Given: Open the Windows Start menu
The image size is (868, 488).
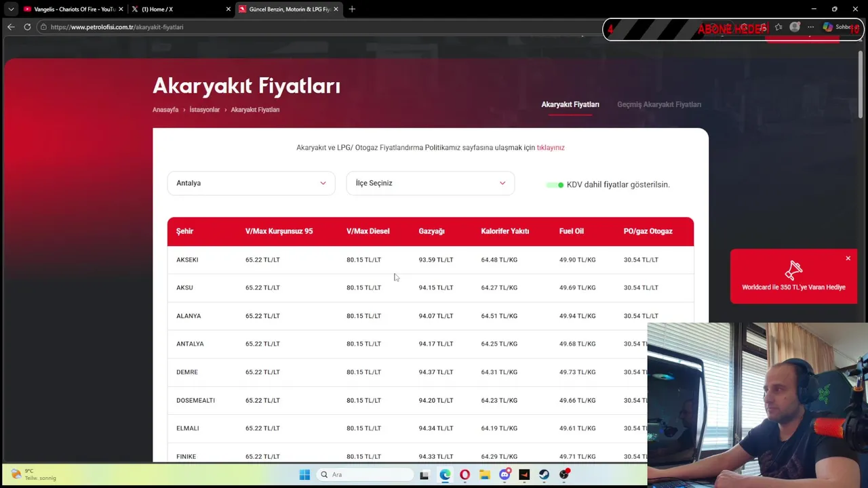Looking at the screenshot, I should 304,474.
